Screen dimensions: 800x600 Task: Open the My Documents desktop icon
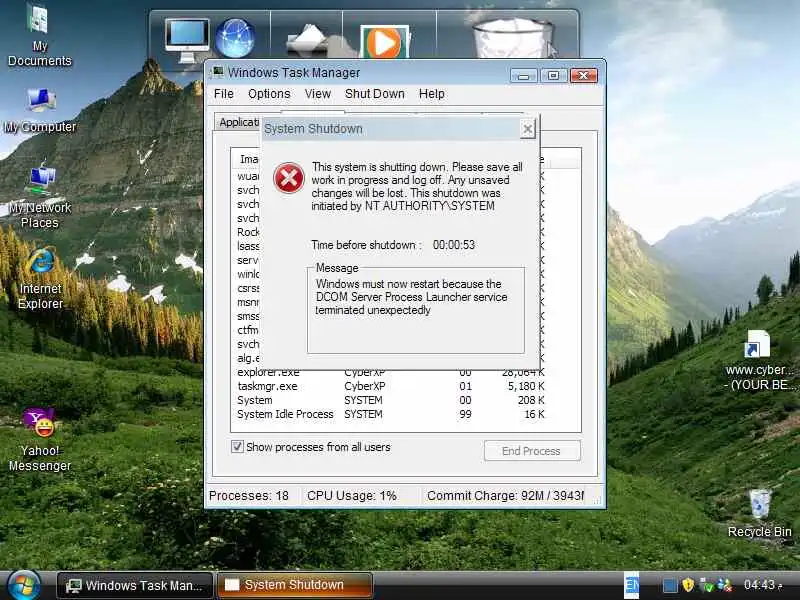click(x=39, y=35)
